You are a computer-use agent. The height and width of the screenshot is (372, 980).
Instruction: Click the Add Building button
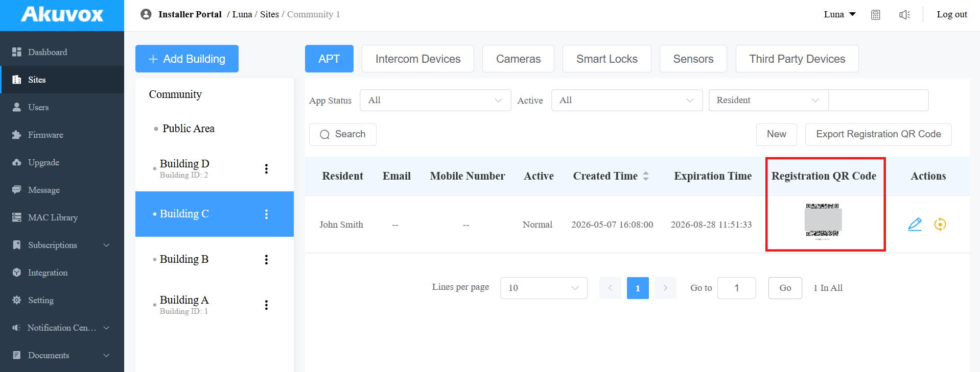[187, 59]
